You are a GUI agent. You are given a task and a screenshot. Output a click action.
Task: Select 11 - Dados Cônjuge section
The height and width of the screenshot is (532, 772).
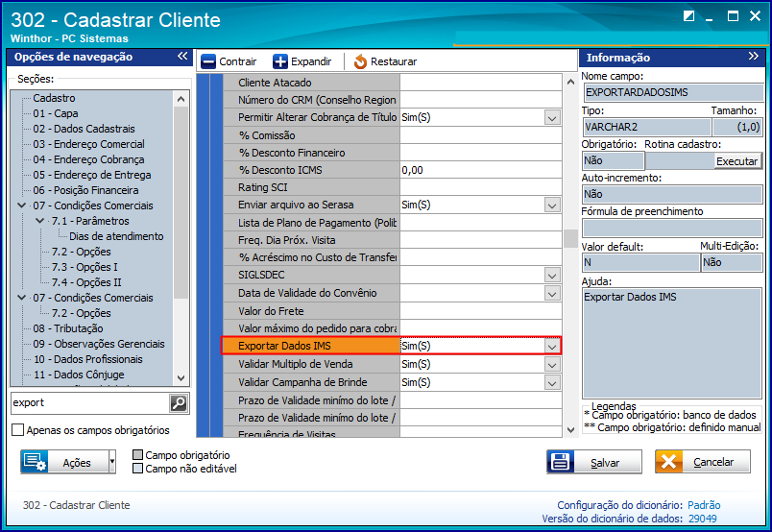tap(79, 375)
